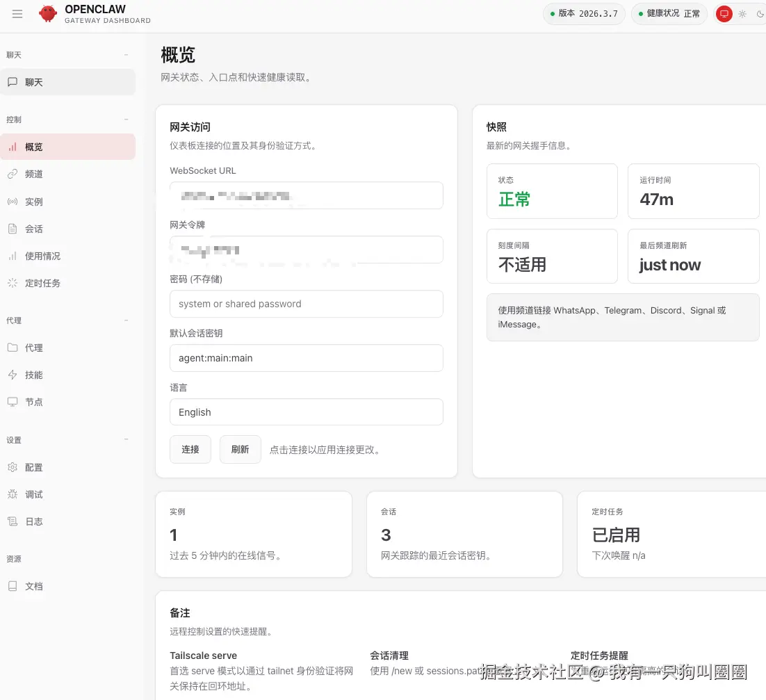Open 聊天 chat bubble icon
Image resolution: width=766 pixels, height=700 pixels.
click(x=13, y=81)
